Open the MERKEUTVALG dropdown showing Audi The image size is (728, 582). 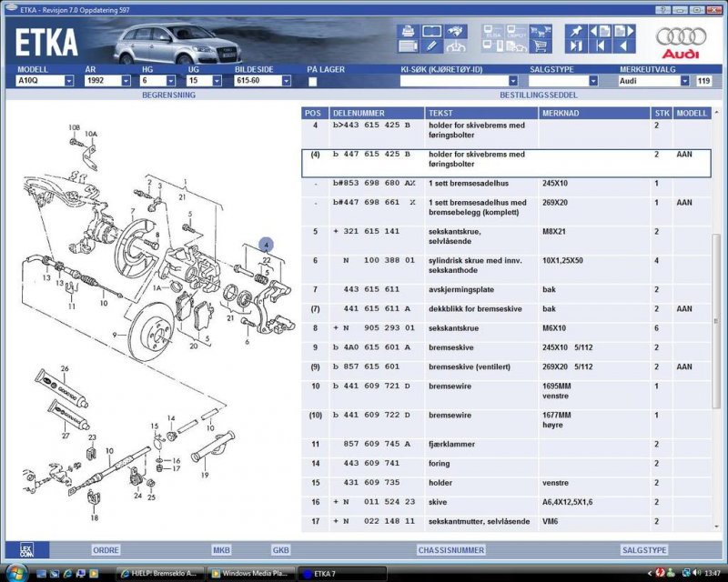[x=684, y=81]
